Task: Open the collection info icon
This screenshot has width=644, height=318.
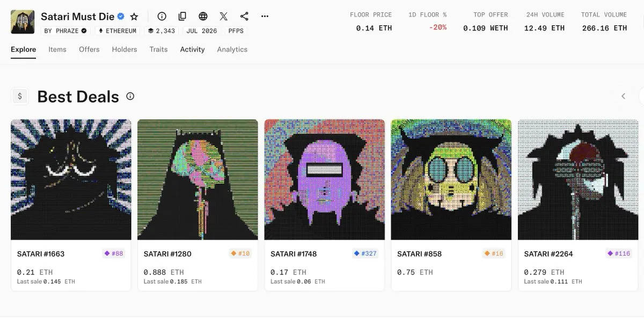Action: [162, 17]
